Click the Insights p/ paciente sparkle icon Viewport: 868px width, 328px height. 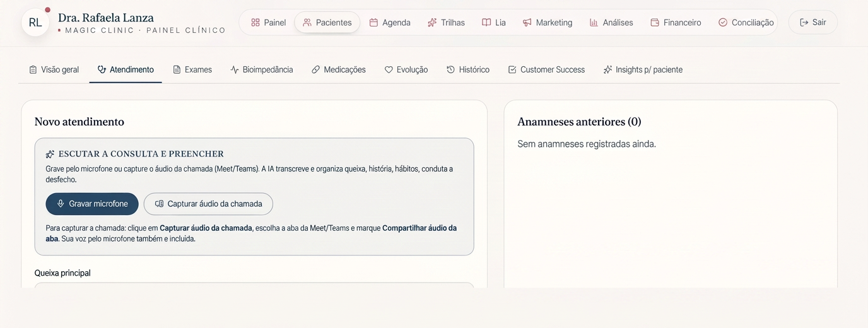click(607, 70)
